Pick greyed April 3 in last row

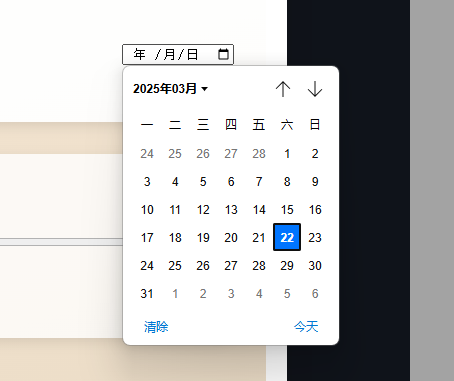pyautogui.click(x=231, y=294)
